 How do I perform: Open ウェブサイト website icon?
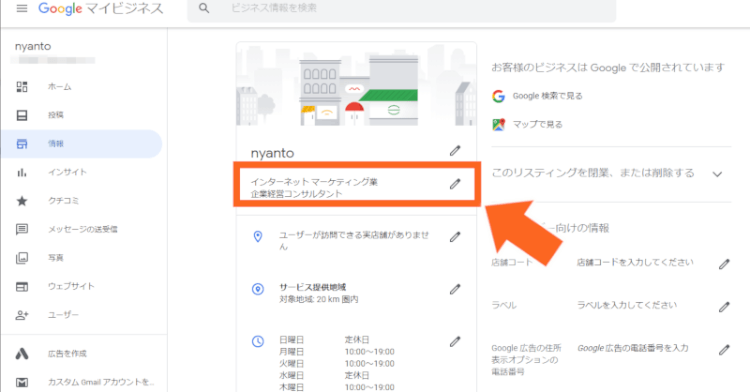pyautogui.click(x=22, y=287)
